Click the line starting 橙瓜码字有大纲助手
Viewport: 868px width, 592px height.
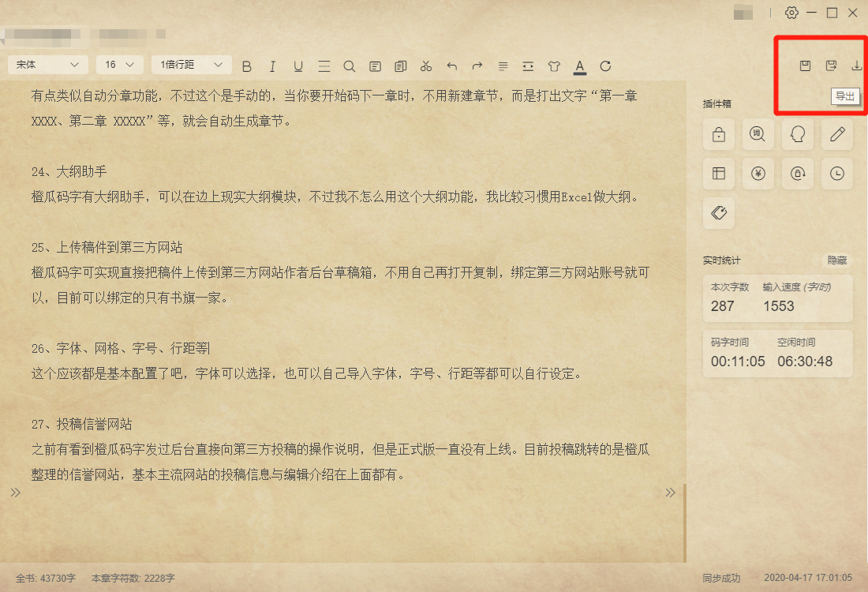(x=335, y=197)
